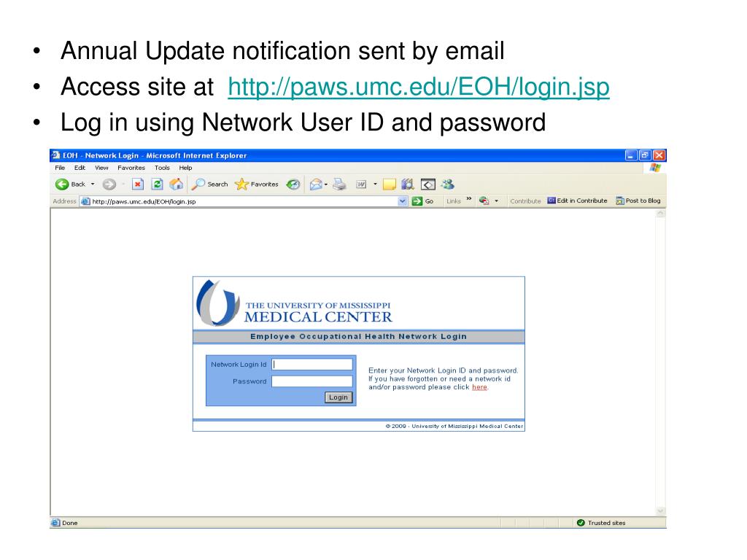Click Edit in Contribute
747x560 pixels.
coord(578,201)
